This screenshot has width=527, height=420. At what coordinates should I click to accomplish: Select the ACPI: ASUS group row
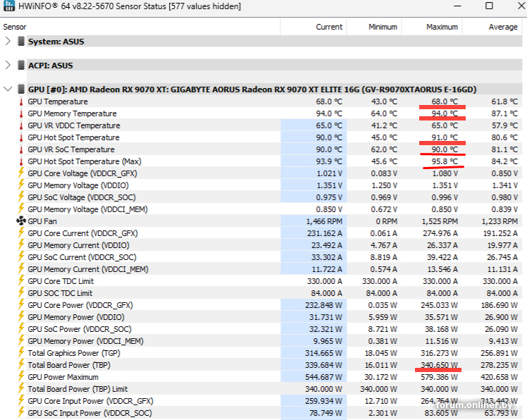(274, 66)
